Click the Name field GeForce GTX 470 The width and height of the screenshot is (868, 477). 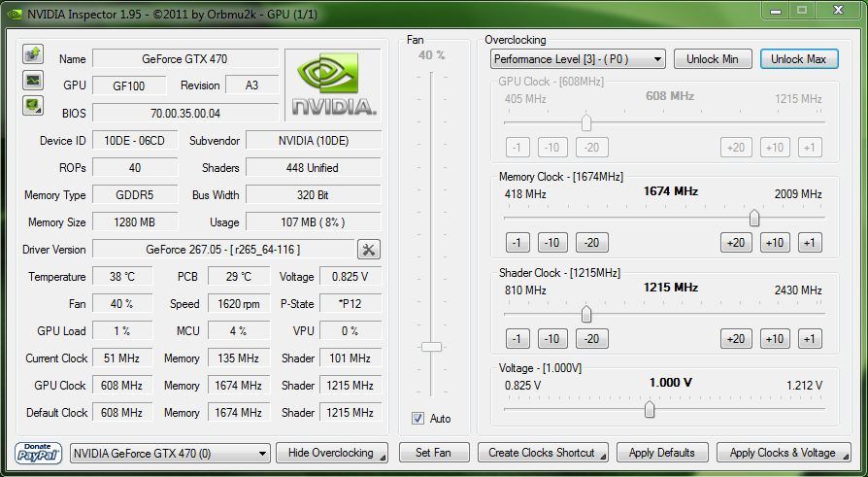[x=184, y=58]
